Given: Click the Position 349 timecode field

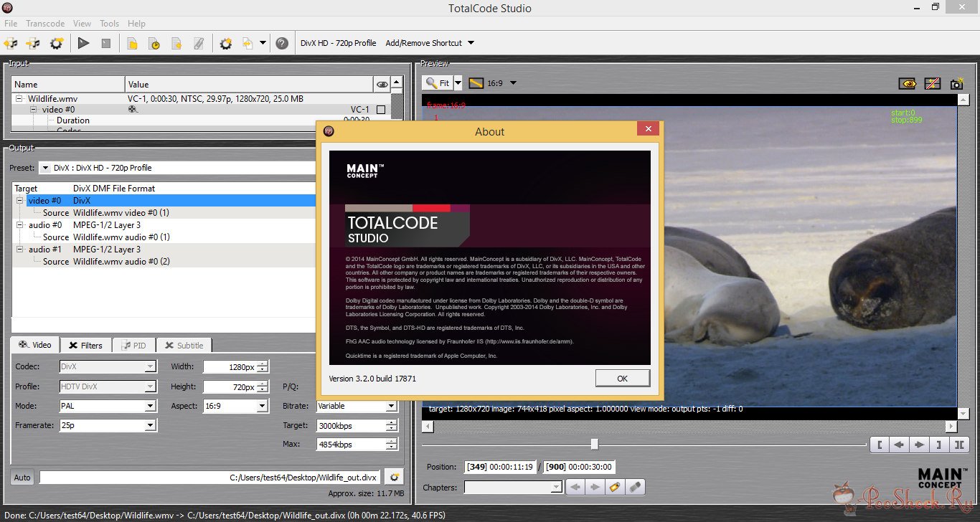Looking at the screenshot, I should tap(500, 467).
